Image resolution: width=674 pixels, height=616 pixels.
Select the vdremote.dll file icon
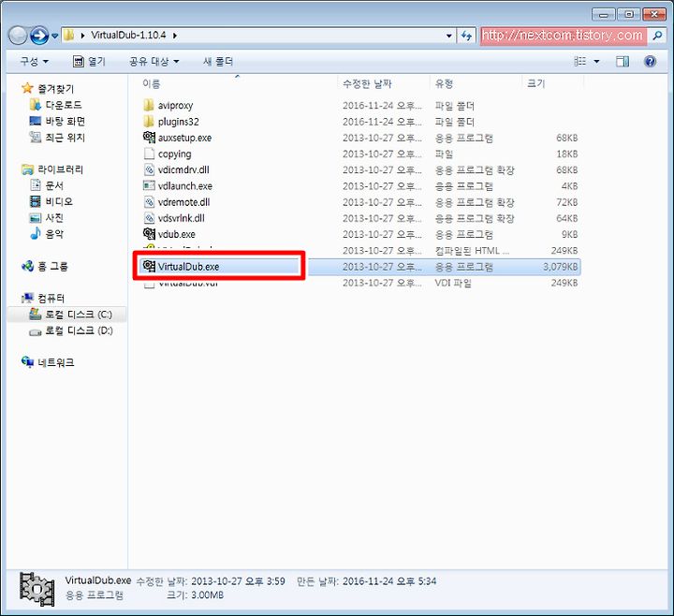click(149, 202)
